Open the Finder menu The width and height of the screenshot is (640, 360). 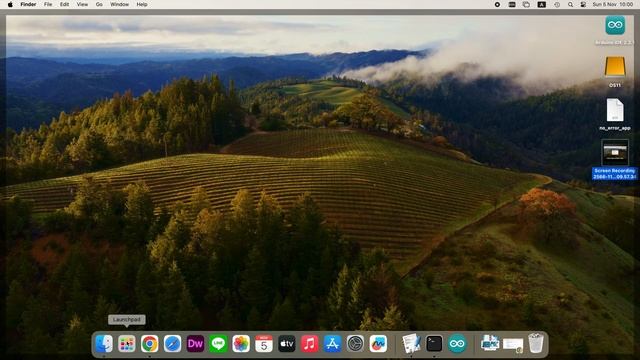pos(28,4)
